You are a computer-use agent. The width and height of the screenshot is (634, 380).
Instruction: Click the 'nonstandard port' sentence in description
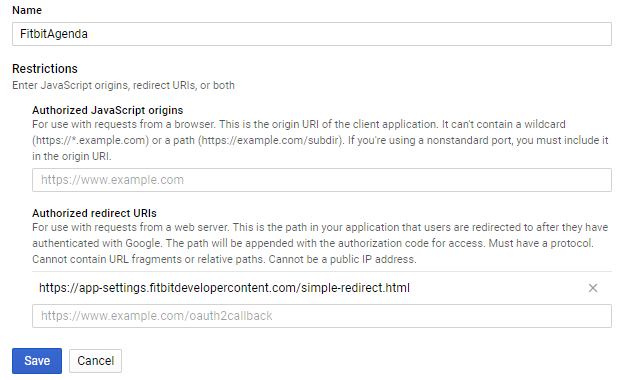tap(478, 140)
